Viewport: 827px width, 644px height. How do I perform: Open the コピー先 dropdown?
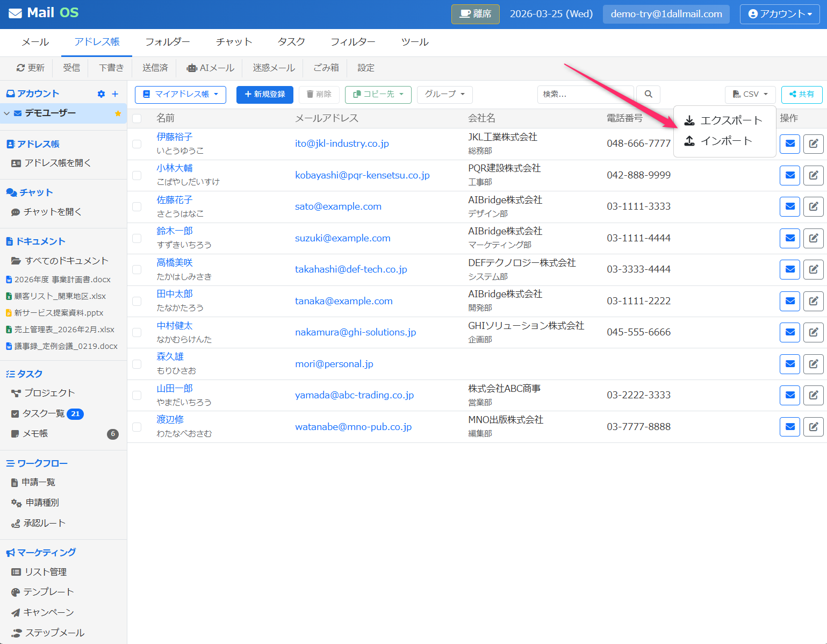coord(378,95)
